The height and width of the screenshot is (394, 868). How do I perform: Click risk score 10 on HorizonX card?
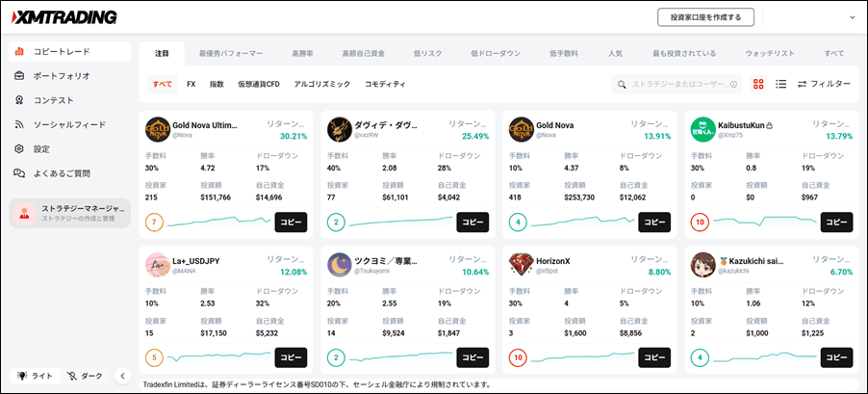tap(518, 358)
